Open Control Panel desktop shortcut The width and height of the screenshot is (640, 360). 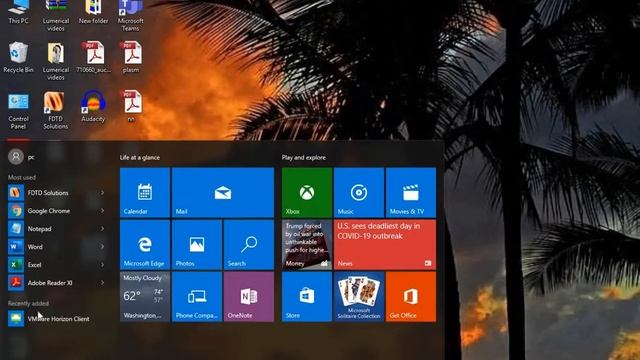[18, 111]
